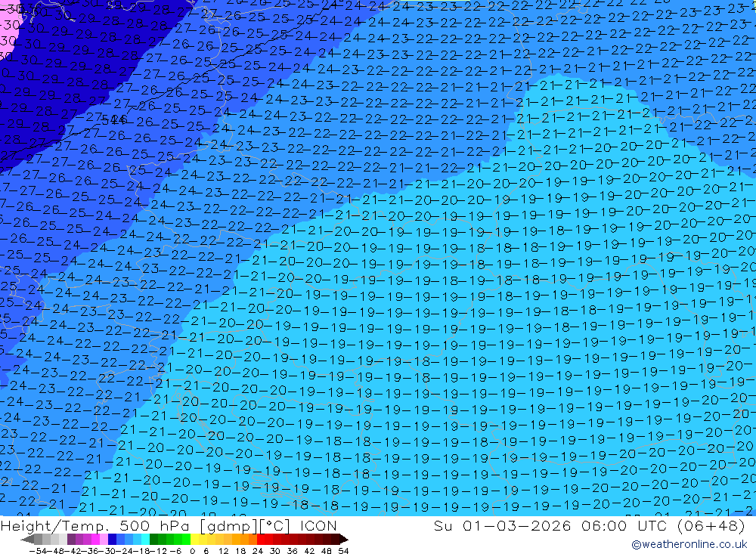Click the legend label 54 at the scale's right end

[343, 551]
